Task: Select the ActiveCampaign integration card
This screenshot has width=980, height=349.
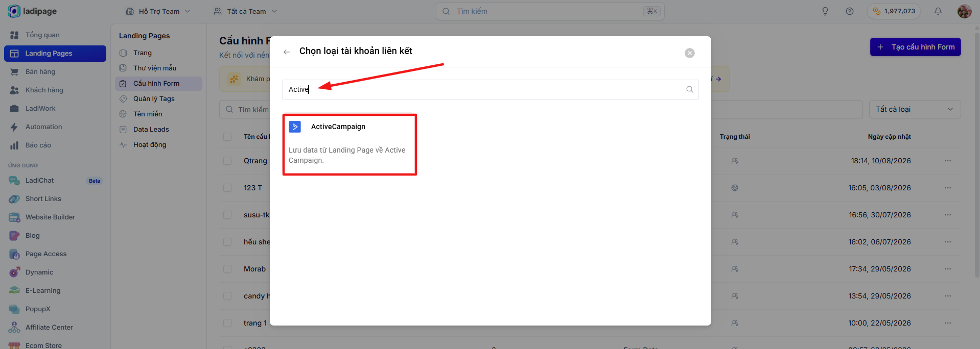Action: (349, 145)
